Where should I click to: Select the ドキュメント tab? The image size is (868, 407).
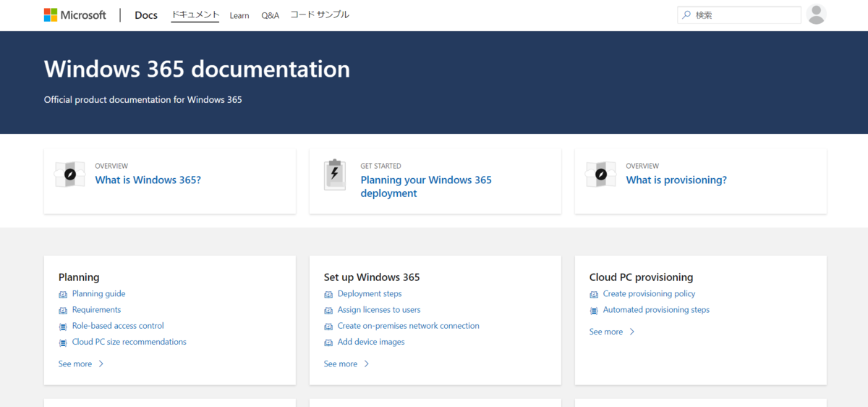tap(195, 14)
